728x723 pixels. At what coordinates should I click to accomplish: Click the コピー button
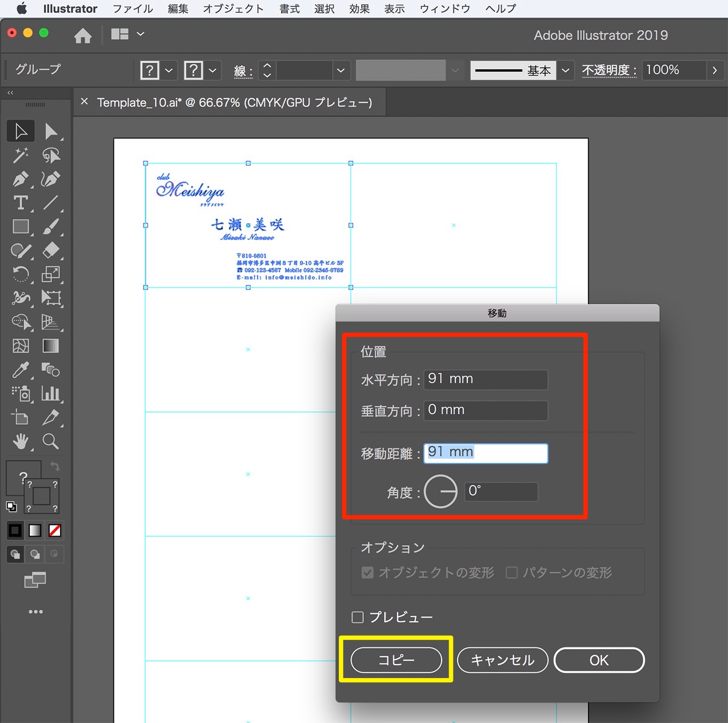point(396,660)
